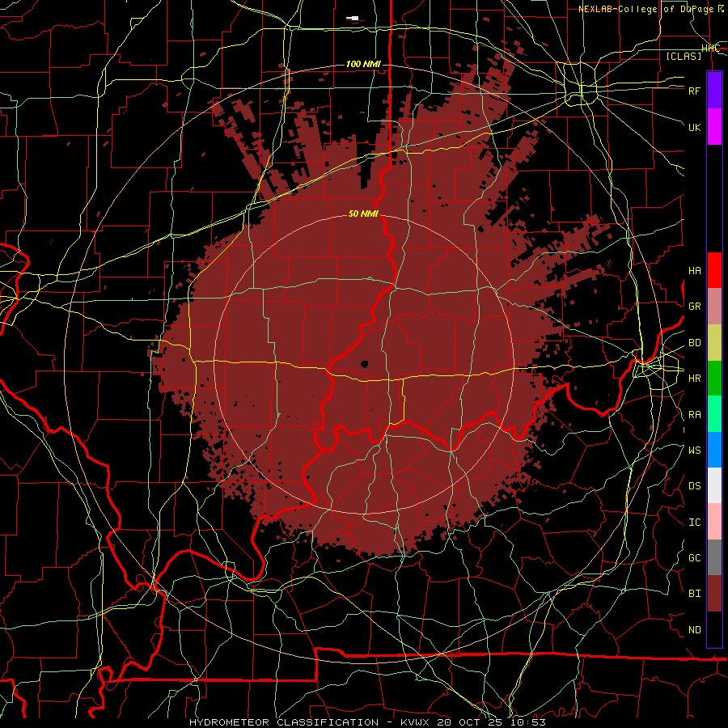Click the 10:53 time stamp
Screen dimensions: 728x728
coord(530,722)
